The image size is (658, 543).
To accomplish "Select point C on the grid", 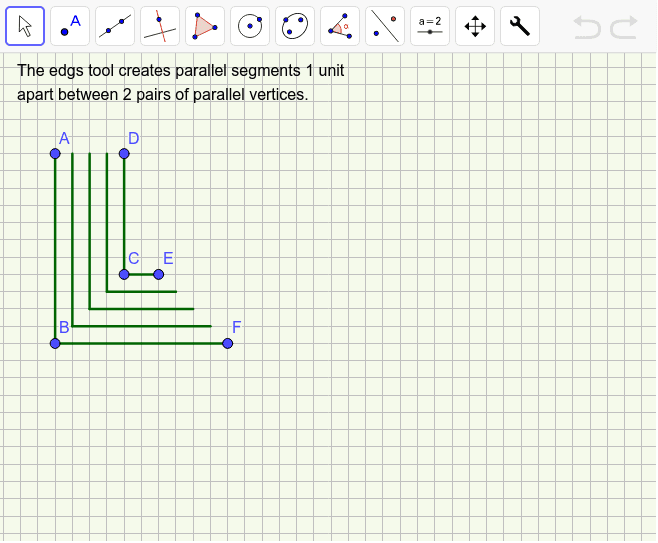I will pyautogui.click(x=124, y=274).
